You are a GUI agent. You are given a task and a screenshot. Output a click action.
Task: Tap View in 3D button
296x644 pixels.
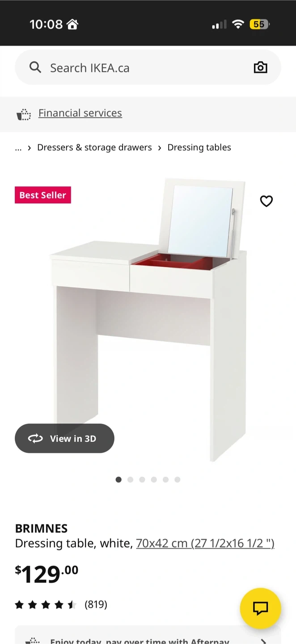click(x=64, y=438)
